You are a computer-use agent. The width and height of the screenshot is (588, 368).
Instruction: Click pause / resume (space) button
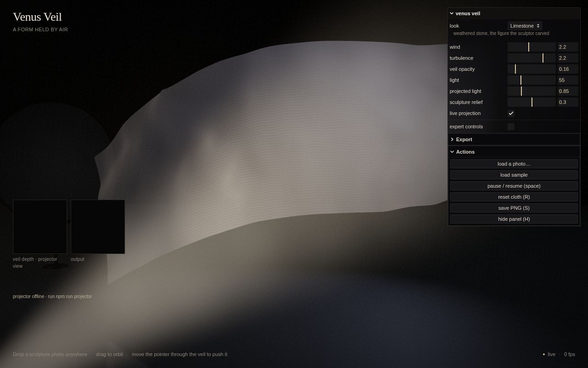click(514, 186)
